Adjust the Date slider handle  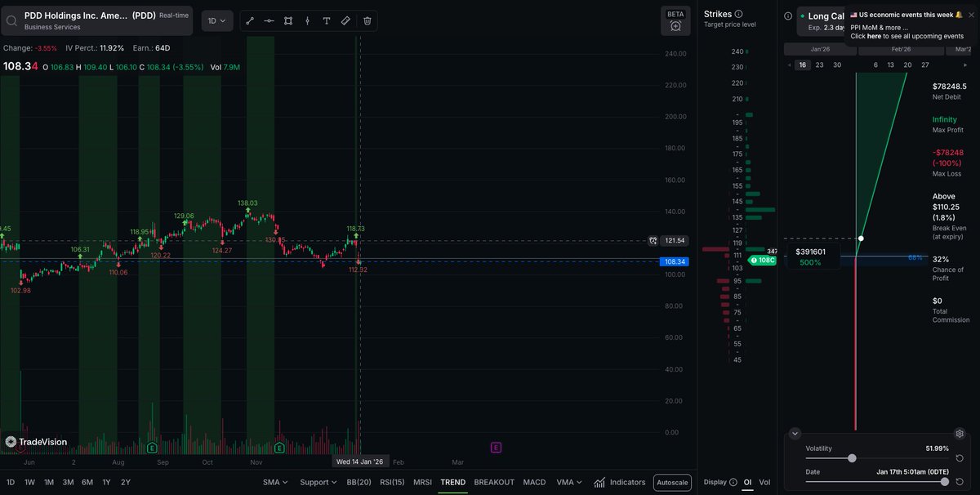point(945,481)
